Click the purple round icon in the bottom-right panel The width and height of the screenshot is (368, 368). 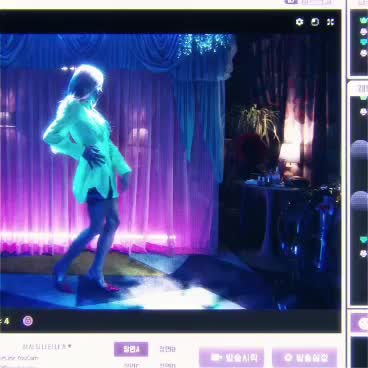click(363, 323)
